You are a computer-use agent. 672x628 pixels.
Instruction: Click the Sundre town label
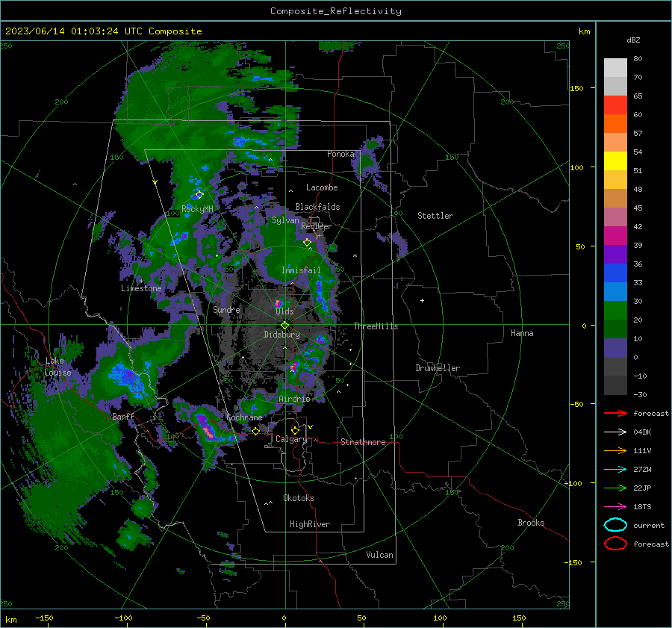[x=226, y=309]
